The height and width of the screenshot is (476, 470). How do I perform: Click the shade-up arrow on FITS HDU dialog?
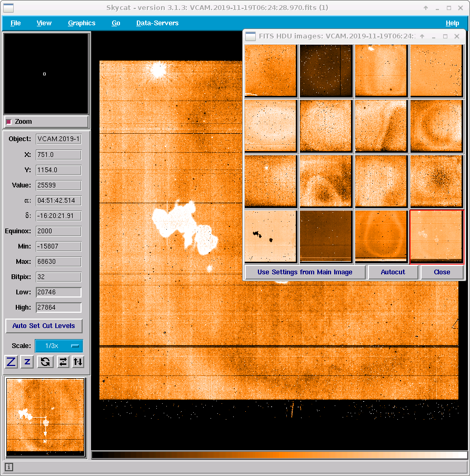pos(422,36)
